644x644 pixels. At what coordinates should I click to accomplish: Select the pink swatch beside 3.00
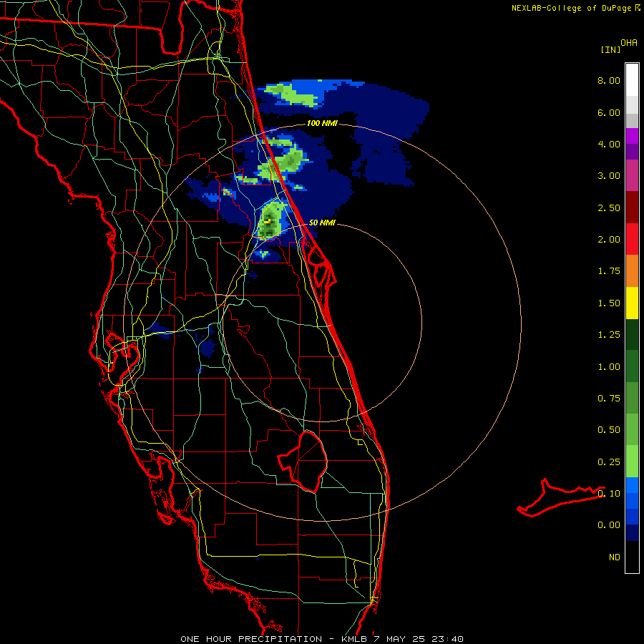632,175
